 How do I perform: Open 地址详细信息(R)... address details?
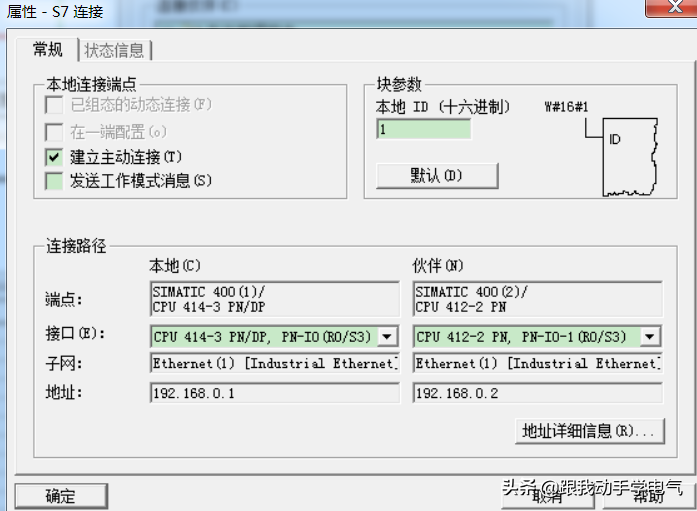589,431
